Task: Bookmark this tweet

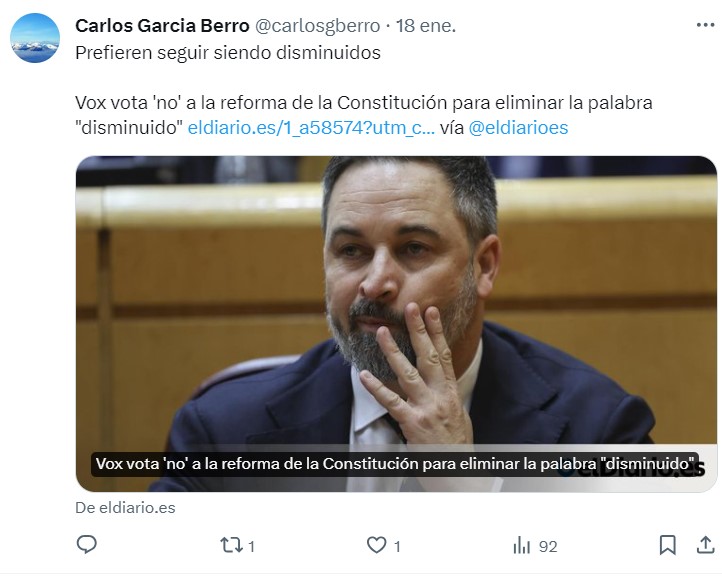Action: pyautogui.click(x=668, y=545)
